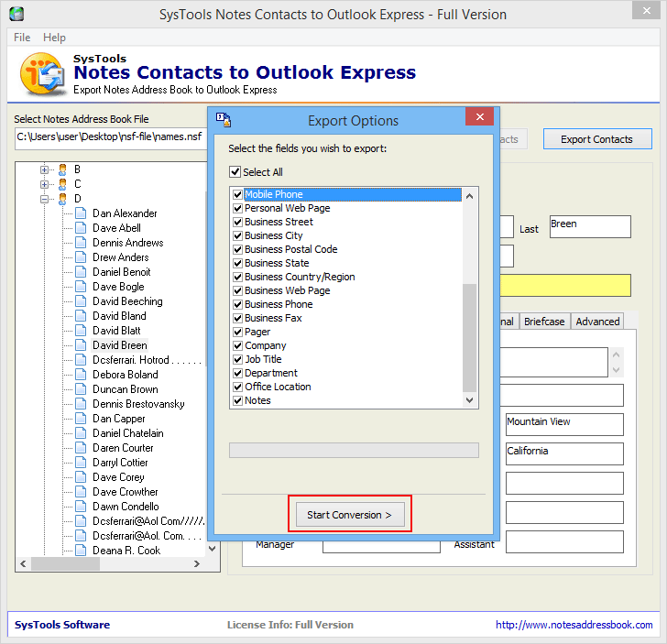Image resolution: width=667 pixels, height=644 pixels.
Task: Click the document icon for David Breen
Action: [81, 345]
